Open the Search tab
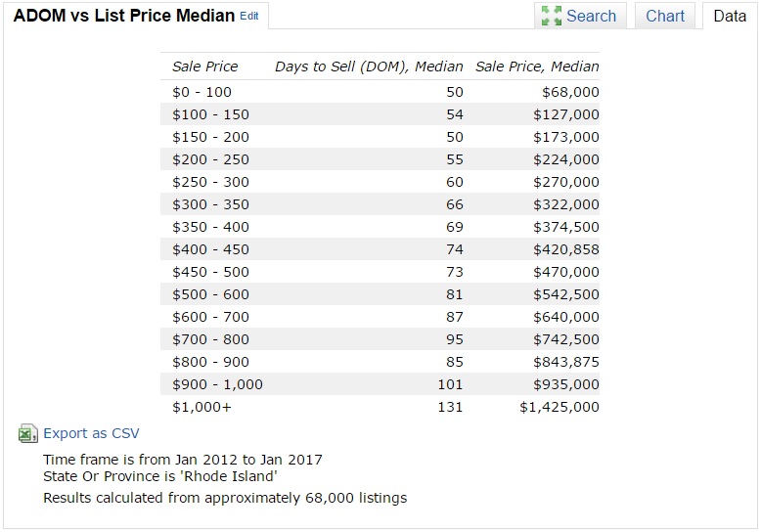Screen dimensions: 761x532 pyautogui.click(x=591, y=16)
